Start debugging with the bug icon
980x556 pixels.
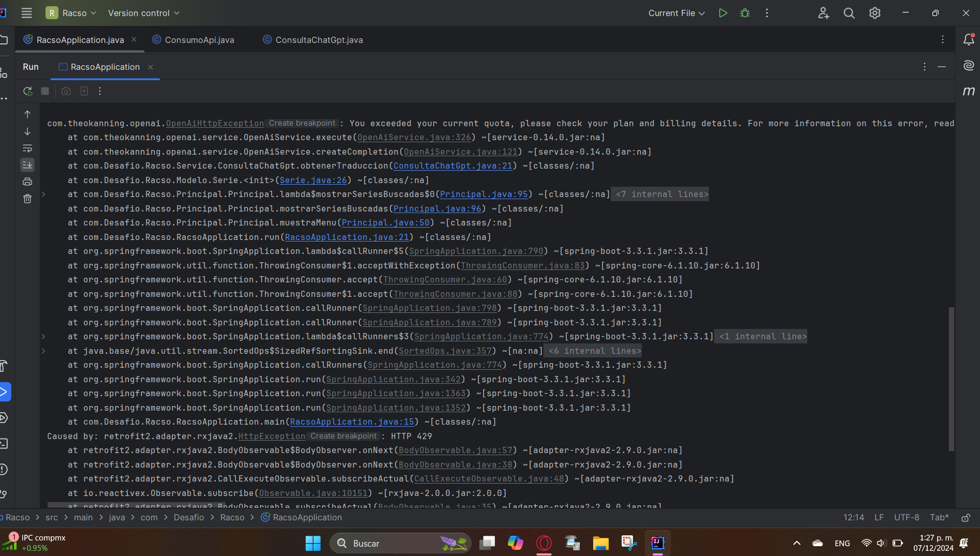[745, 13]
